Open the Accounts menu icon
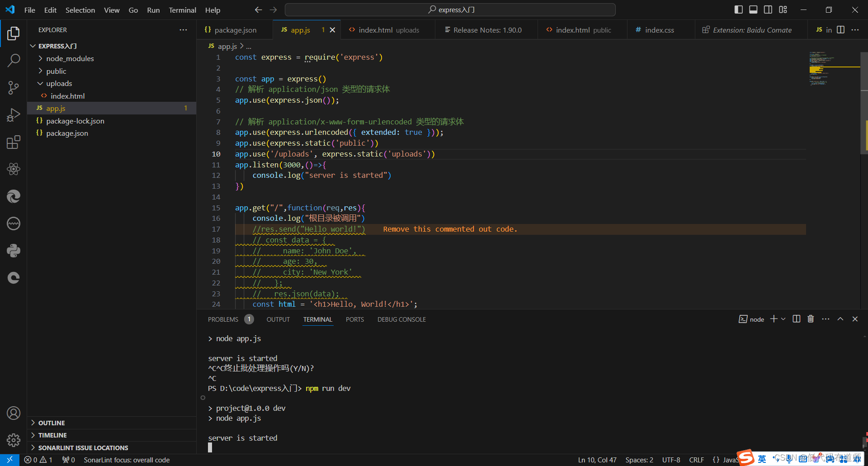This screenshot has width=868, height=466. [x=14, y=413]
